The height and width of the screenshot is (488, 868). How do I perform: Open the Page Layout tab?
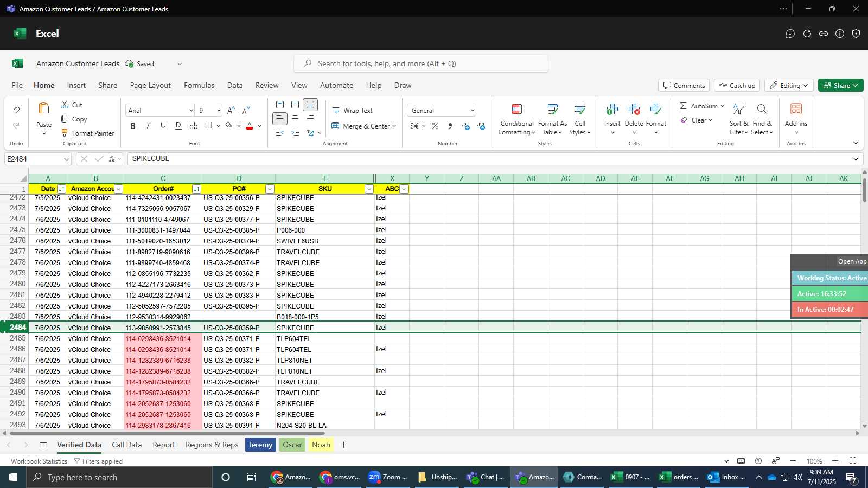pos(150,85)
